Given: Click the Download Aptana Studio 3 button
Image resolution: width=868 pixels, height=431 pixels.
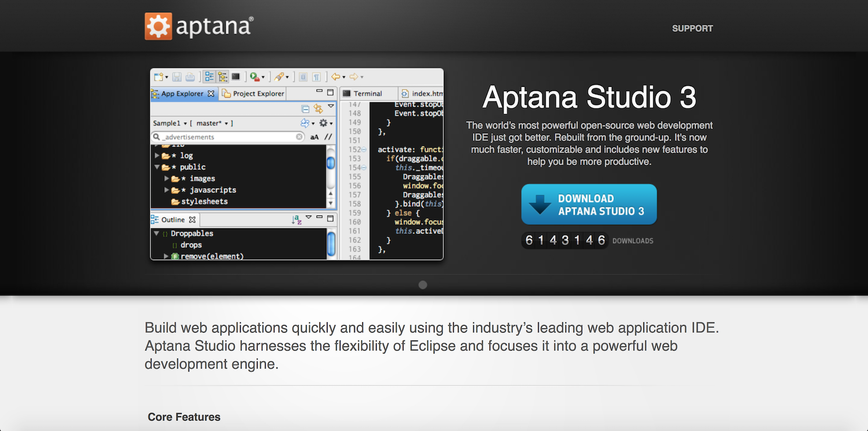Looking at the screenshot, I should pos(589,204).
